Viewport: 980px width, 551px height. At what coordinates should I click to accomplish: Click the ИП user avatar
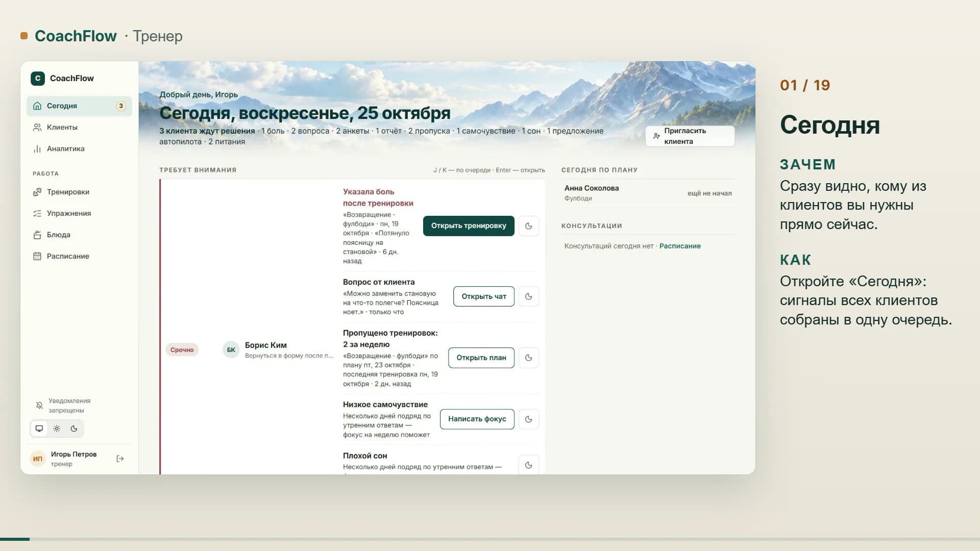click(38, 459)
